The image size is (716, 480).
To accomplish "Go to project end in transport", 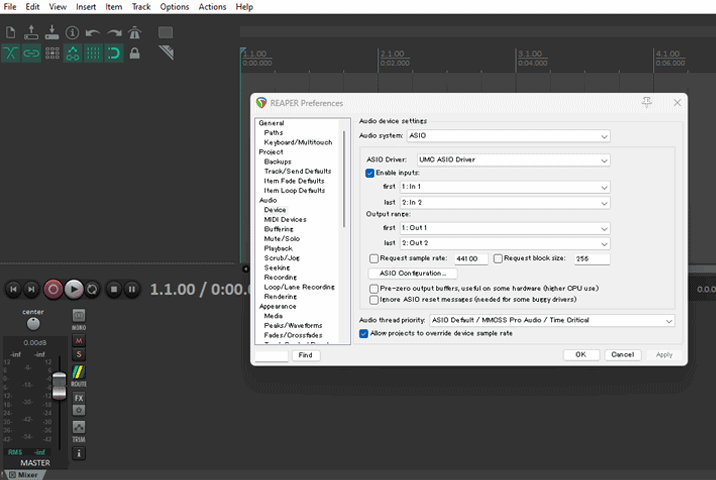I will click(x=31, y=289).
